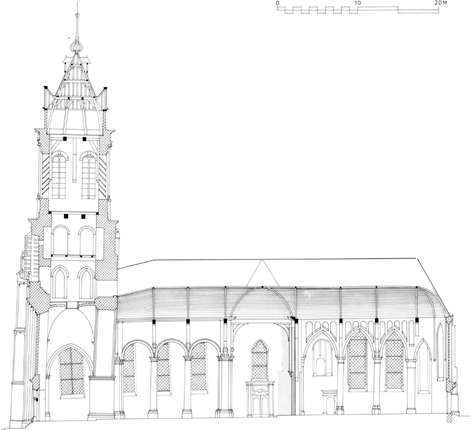Viewport: 470px width, 430px height.
Task: Select the small doorway left of the choir columns
Action: [330, 402]
